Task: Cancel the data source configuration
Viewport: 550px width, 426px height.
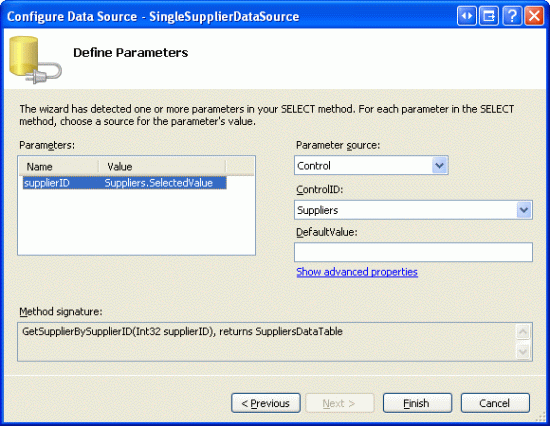Action: point(495,403)
